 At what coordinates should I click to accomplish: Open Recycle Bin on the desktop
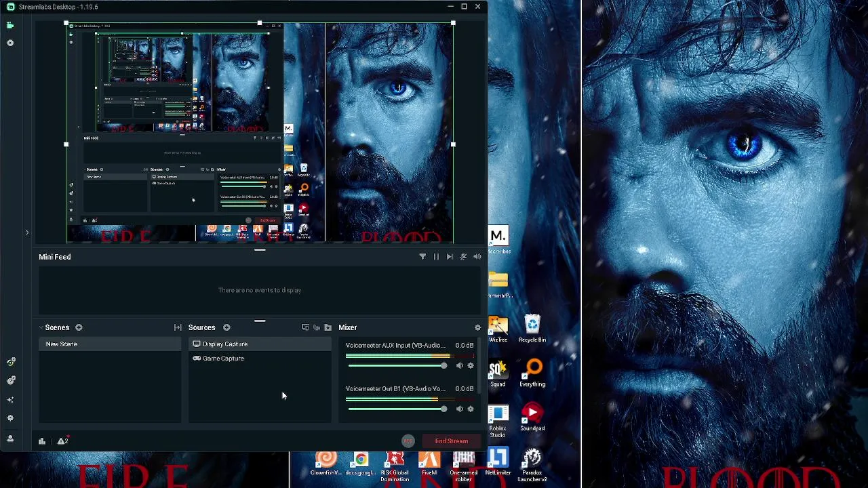pos(532,329)
